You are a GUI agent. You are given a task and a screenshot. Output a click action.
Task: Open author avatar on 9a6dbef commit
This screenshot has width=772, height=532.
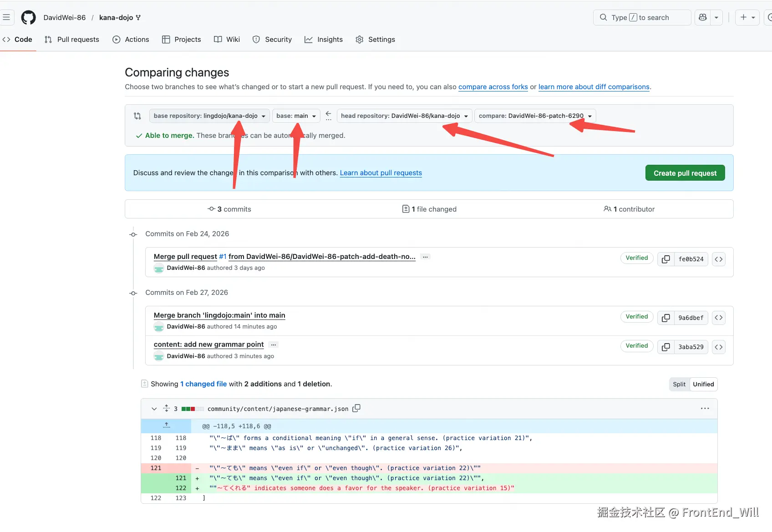pyautogui.click(x=159, y=327)
